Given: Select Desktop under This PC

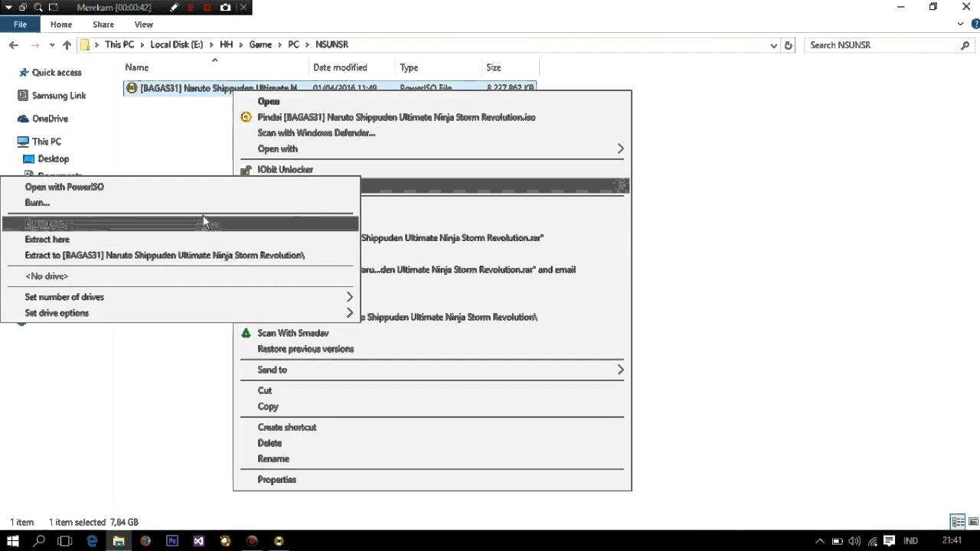Looking at the screenshot, I should click(x=54, y=159).
